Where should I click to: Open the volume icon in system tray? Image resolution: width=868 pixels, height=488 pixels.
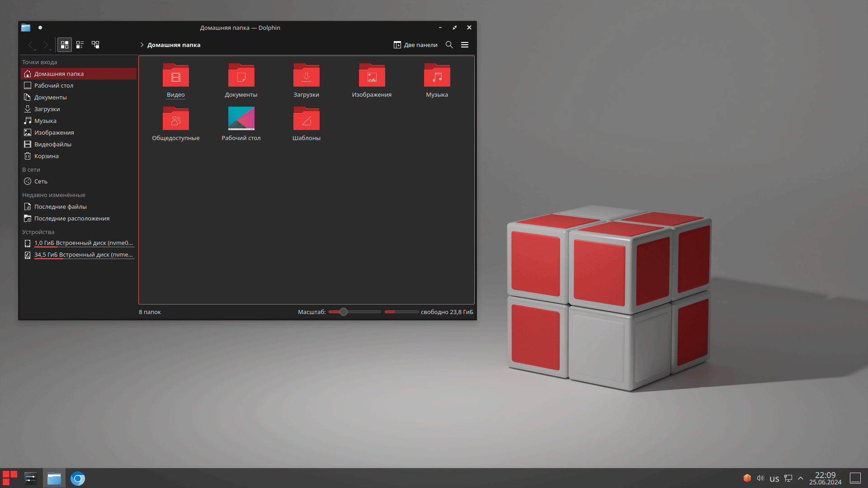[x=760, y=478]
